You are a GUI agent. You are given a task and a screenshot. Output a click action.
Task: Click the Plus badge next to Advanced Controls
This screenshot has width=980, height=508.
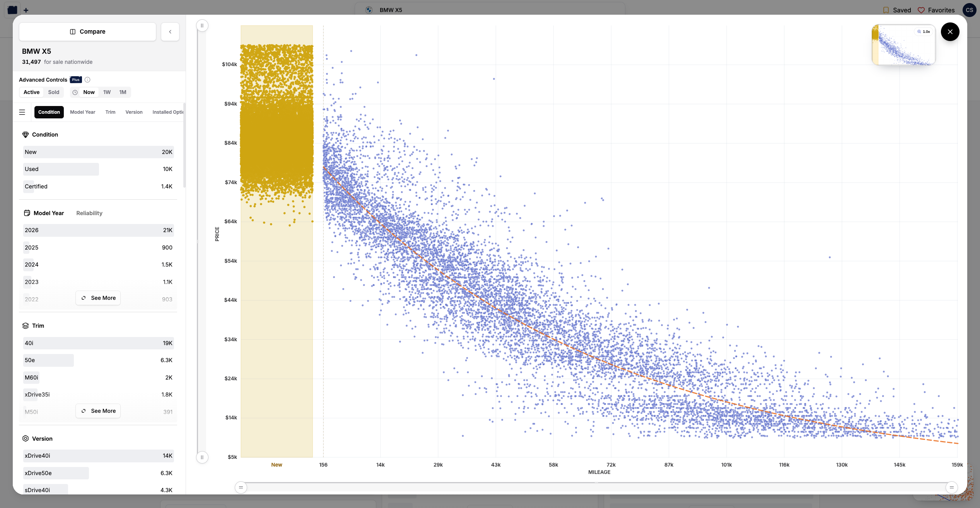(76, 80)
